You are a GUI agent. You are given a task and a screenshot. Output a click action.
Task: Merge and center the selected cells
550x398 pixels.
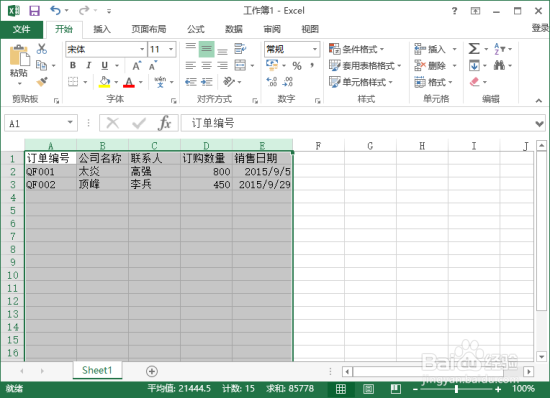pyautogui.click(x=240, y=66)
